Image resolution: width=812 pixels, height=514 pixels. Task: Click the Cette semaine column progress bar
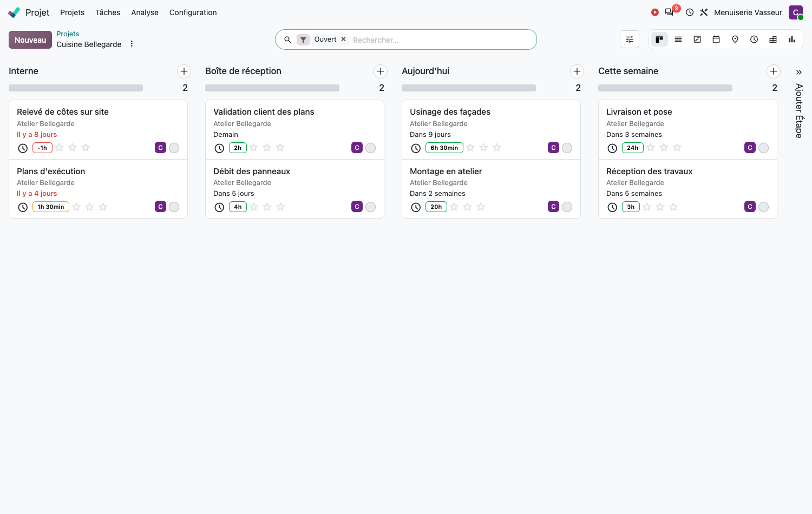coord(665,88)
